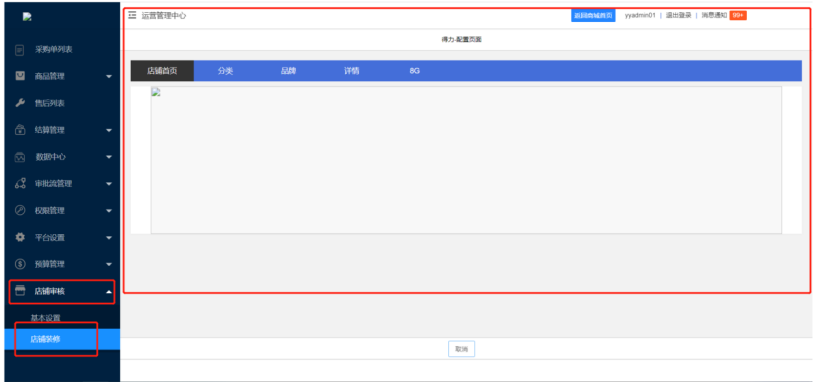Click the broken logo image in sidebar
The height and width of the screenshot is (382, 830).
tap(27, 17)
